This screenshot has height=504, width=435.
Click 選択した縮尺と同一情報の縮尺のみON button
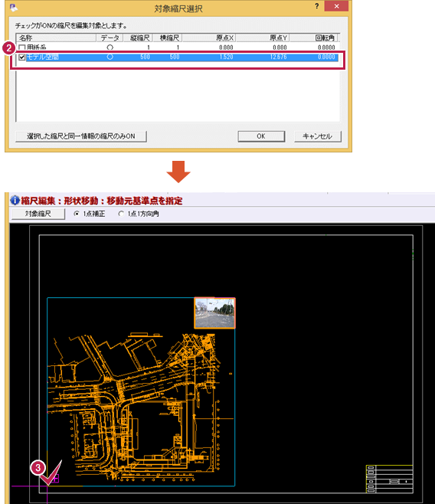[x=81, y=136]
